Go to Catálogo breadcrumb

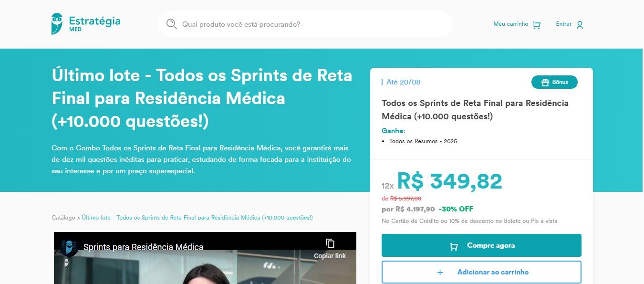pos(63,218)
